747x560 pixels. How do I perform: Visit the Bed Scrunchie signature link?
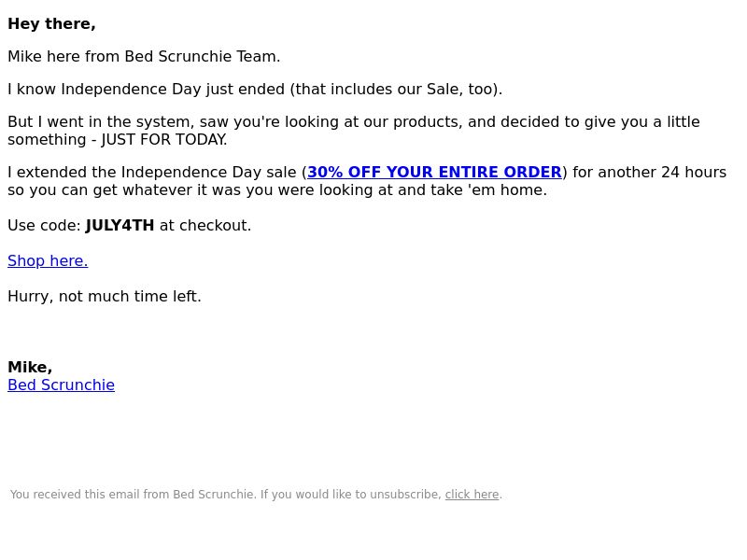click(x=61, y=385)
